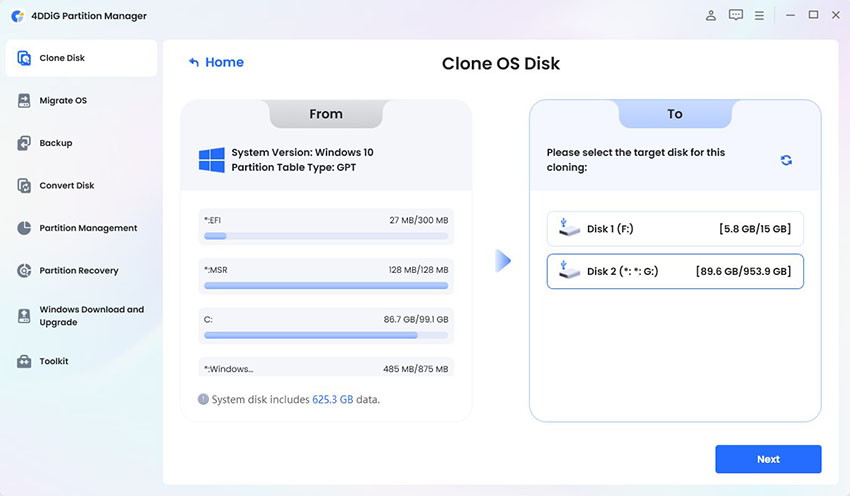Click the Toolkit briefcase icon
850x496 pixels.
pyautogui.click(x=24, y=361)
